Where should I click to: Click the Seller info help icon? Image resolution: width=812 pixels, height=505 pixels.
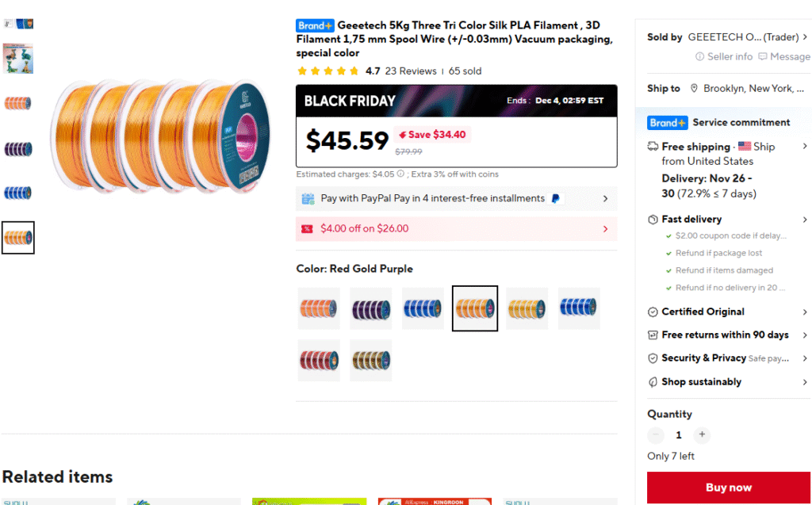coord(699,57)
